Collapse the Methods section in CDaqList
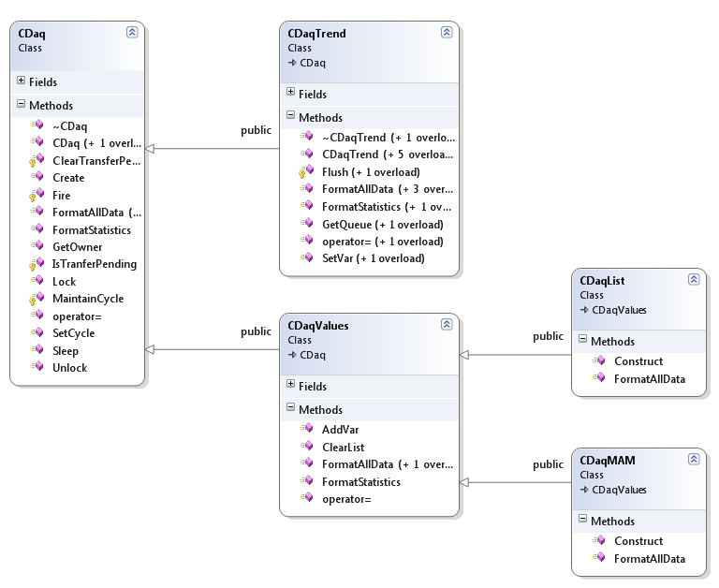Screen dimensions: 719x588 (x=583, y=341)
